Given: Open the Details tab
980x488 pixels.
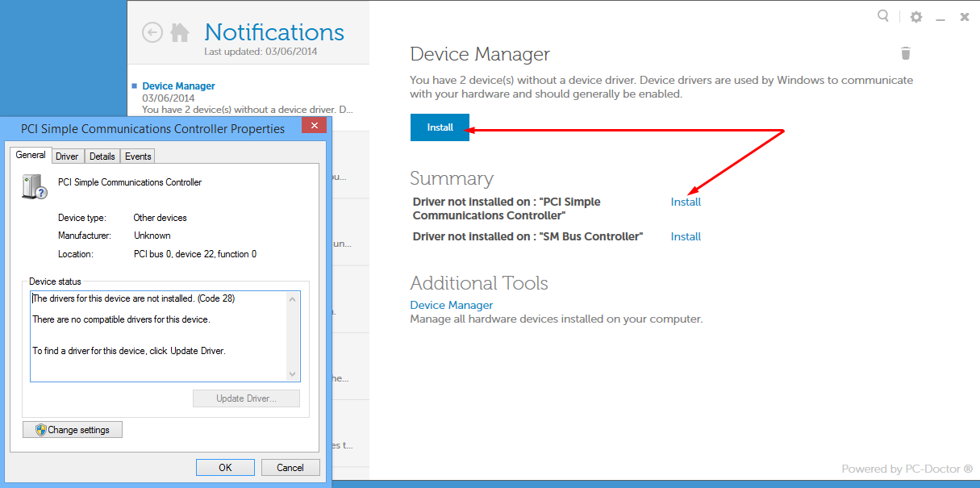Looking at the screenshot, I should pos(102,156).
